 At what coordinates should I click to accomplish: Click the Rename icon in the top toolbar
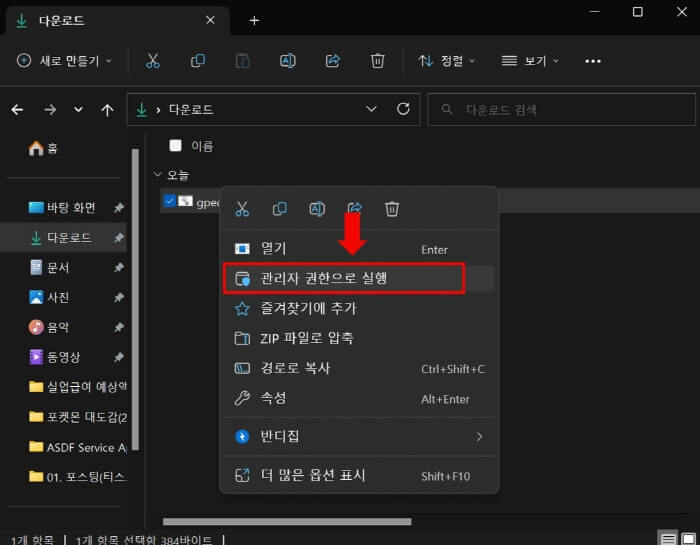(x=288, y=61)
